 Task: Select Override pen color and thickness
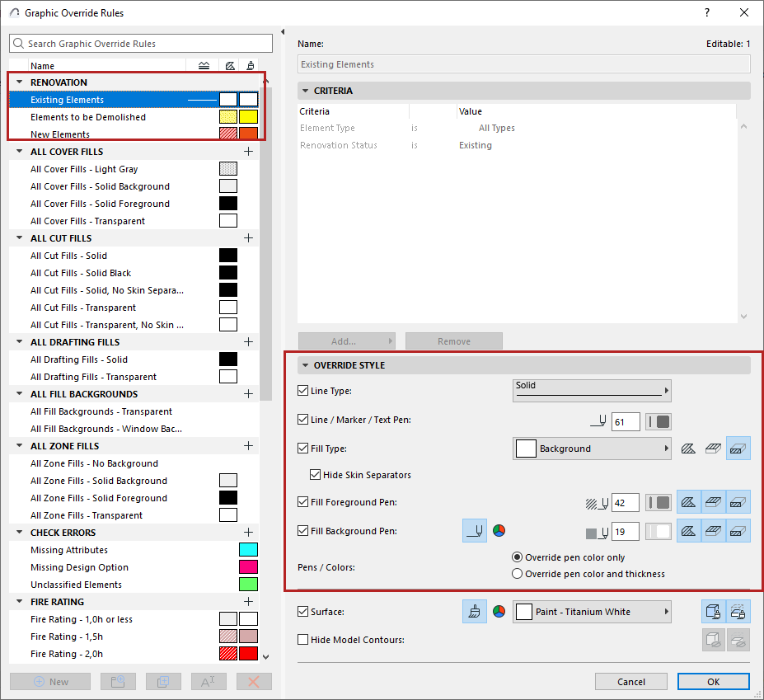[x=517, y=574]
